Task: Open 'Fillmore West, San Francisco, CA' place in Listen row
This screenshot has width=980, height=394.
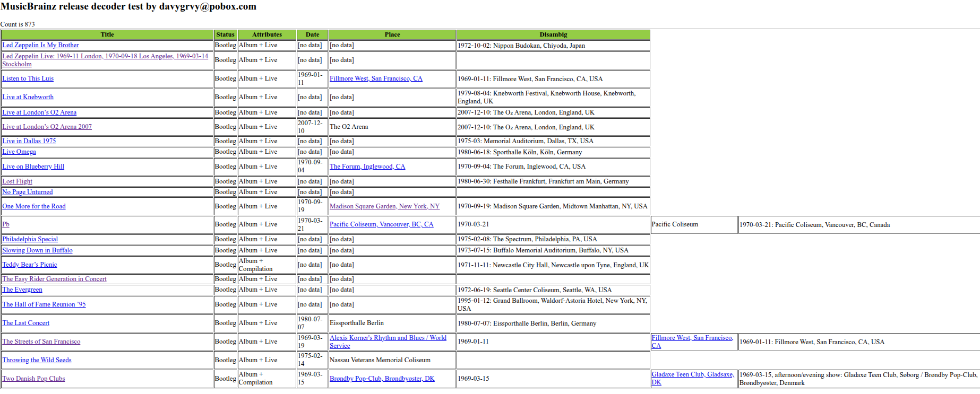Action: point(376,78)
